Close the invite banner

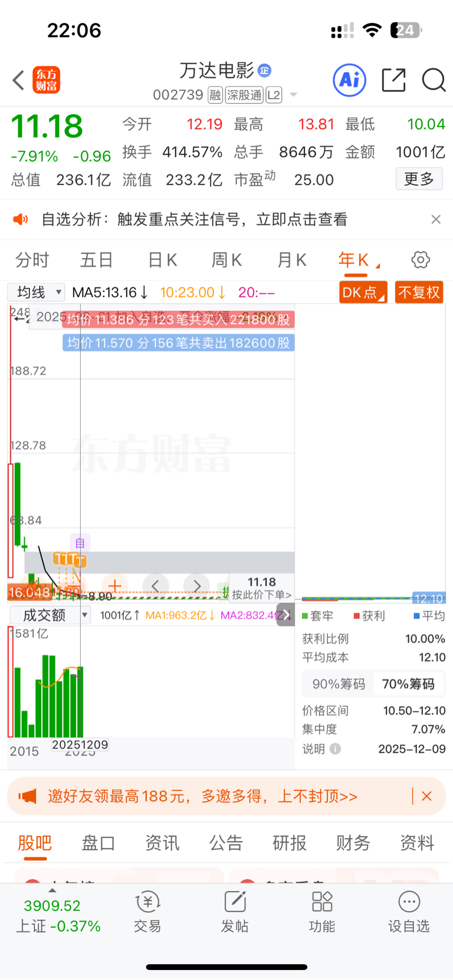coord(427,797)
